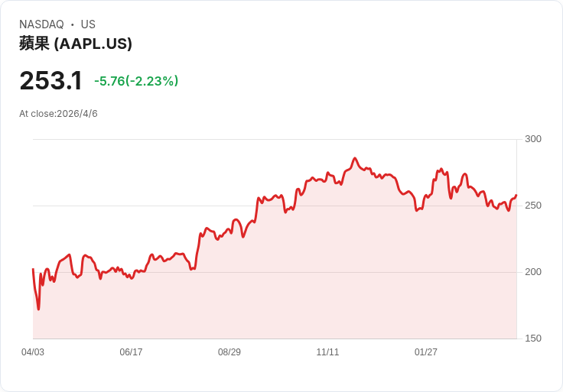
Task: Click the US market label
Action: click(x=88, y=24)
